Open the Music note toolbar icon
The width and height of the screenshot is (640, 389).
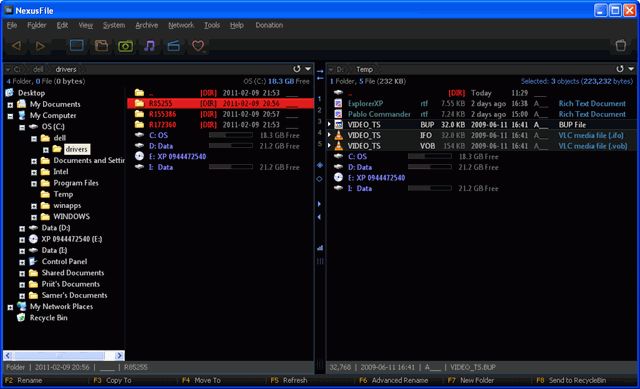pos(149,45)
